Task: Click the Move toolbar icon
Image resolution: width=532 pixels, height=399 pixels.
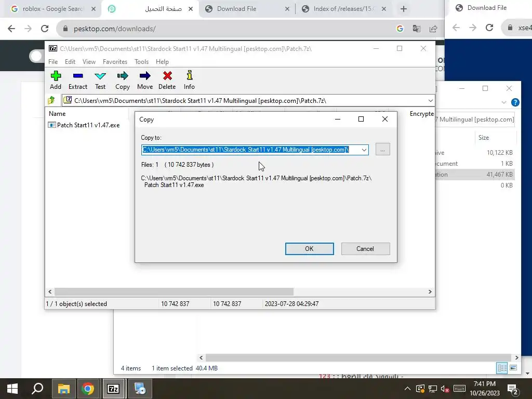Action: coord(145,80)
